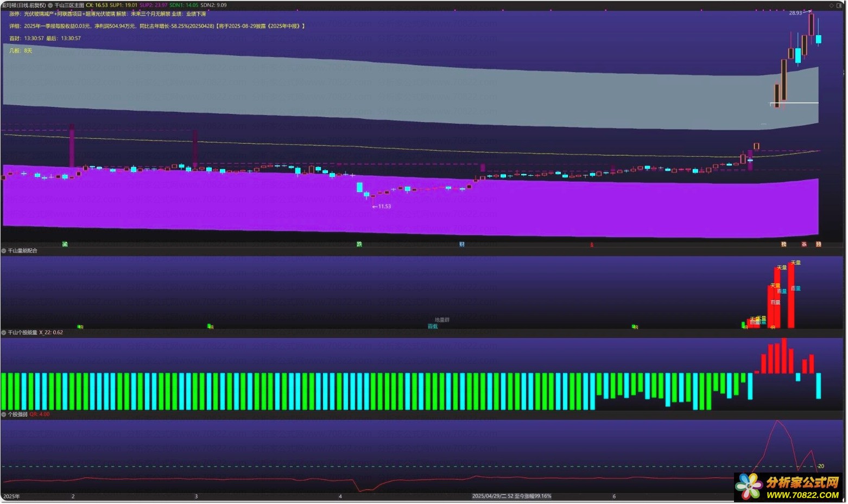Screen dimensions: 848x504
Task: Click the 个股强弱 QR: 4.00 label
Action: pyautogui.click(x=29, y=414)
